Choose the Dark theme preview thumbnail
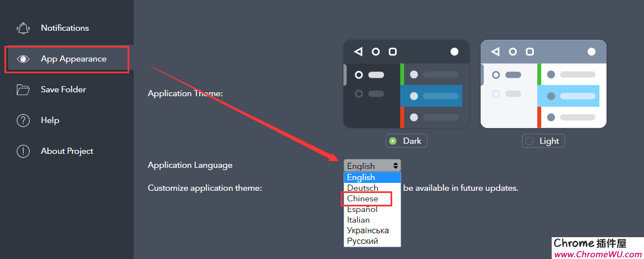 [406, 84]
